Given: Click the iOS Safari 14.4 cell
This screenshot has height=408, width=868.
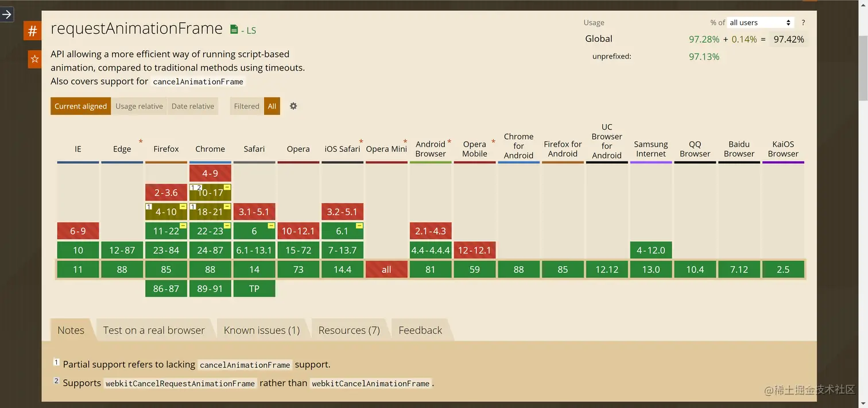Looking at the screenshot, I should 343,270.
